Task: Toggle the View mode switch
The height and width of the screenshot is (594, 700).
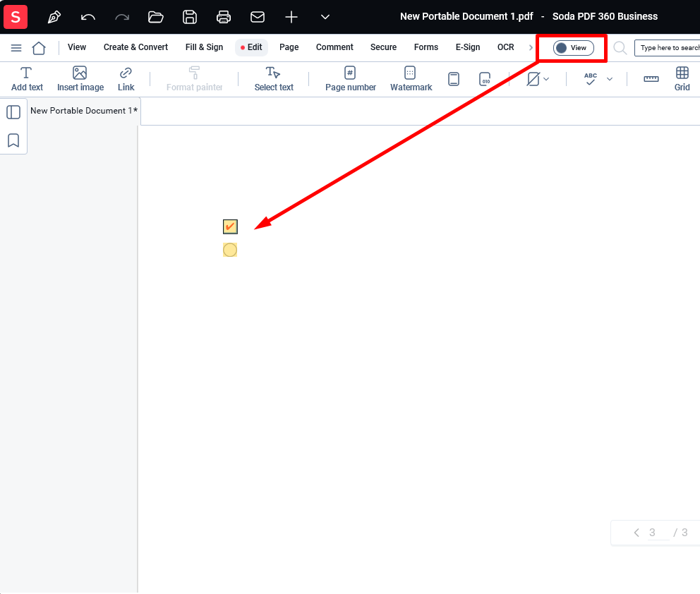Action: click(x=573, y=48)
